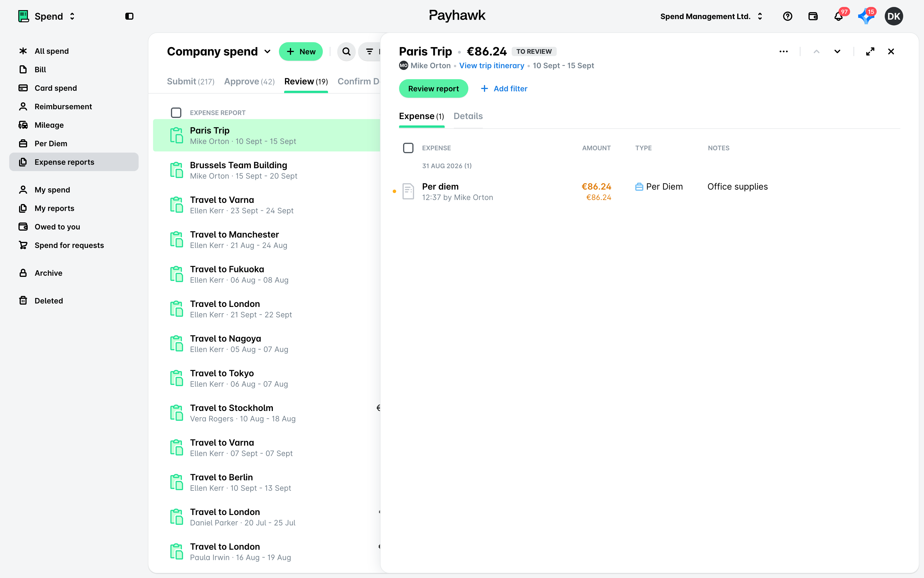Open the View trip itinerary link
This screenshot has width=924, height=578.
pyautogui.click(x=491, y=65)
